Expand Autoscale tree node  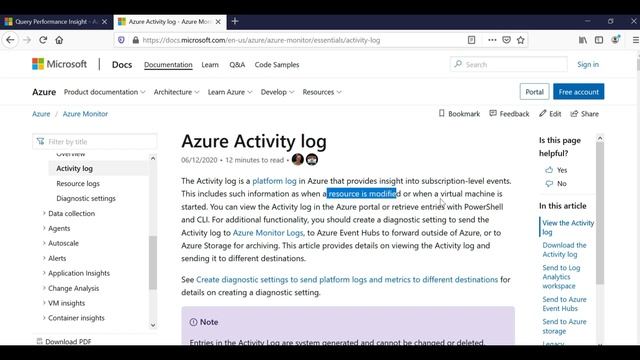[44, 243]
